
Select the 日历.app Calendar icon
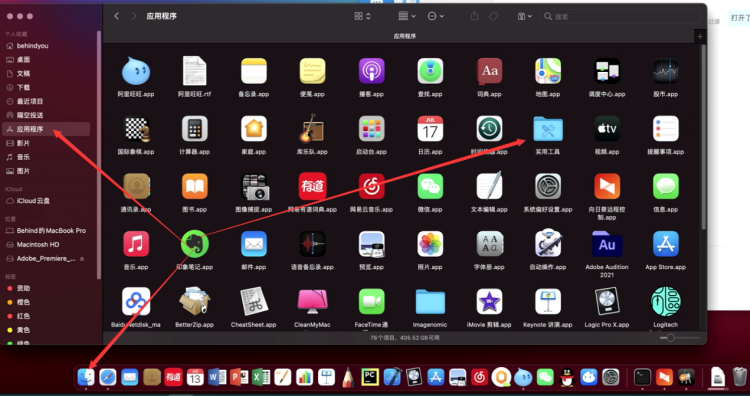(430, 129)
